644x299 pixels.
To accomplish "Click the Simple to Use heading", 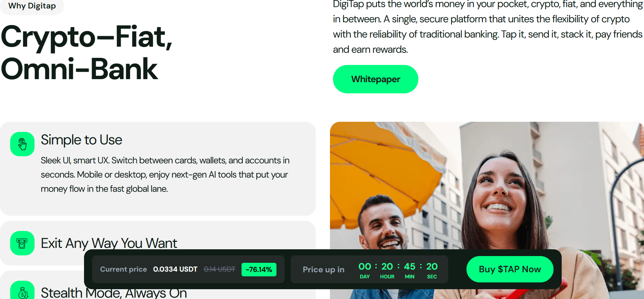I will pos(81,140).
